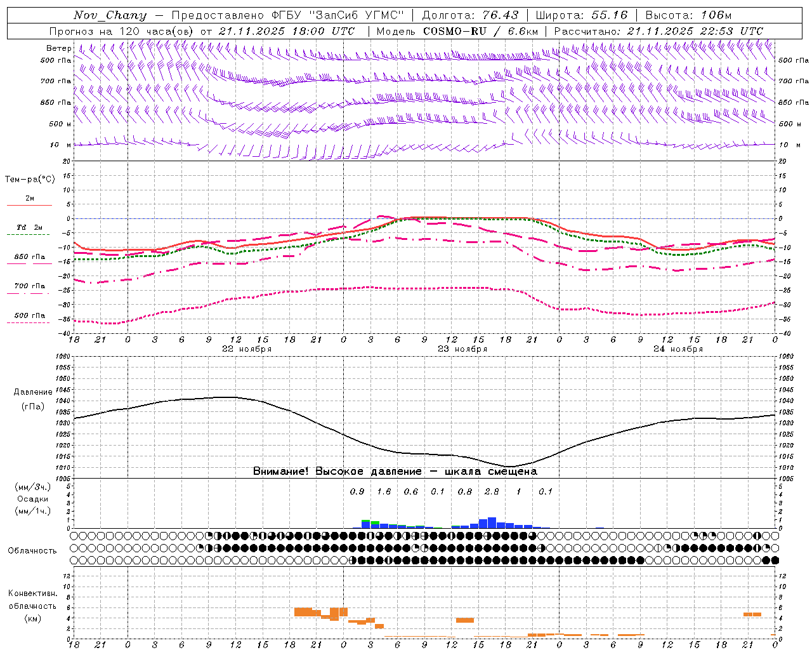The image size is (812, 650).
Task: Click the dashed line sample under Td 2м
Action: pyautogui.click(x=29, y=234)
